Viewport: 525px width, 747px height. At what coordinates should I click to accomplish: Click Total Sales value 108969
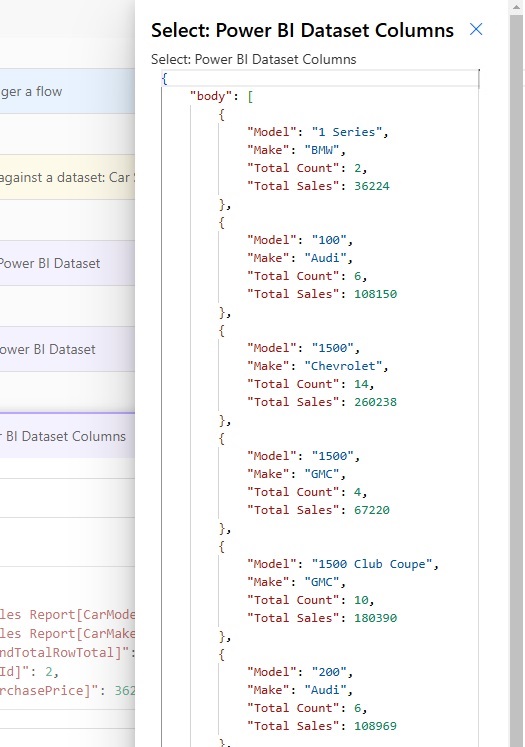[375, 726]
